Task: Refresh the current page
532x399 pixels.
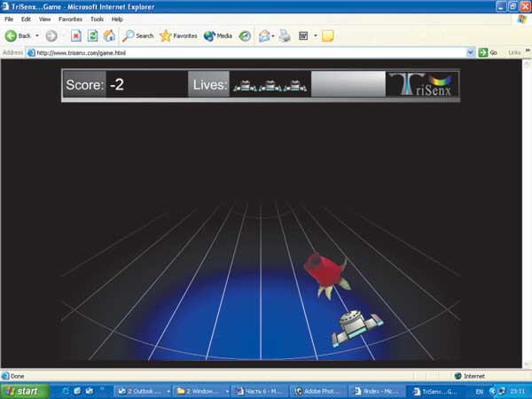Action: (x=92, y=36)
